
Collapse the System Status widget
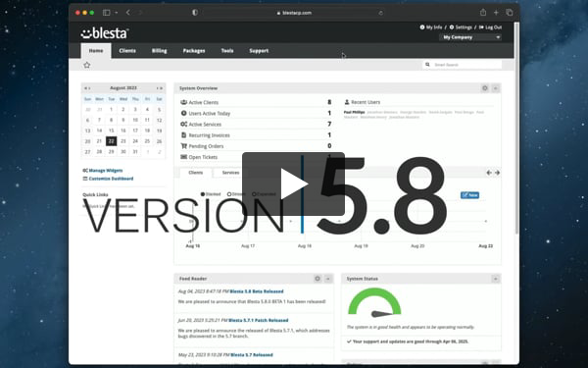495,279
